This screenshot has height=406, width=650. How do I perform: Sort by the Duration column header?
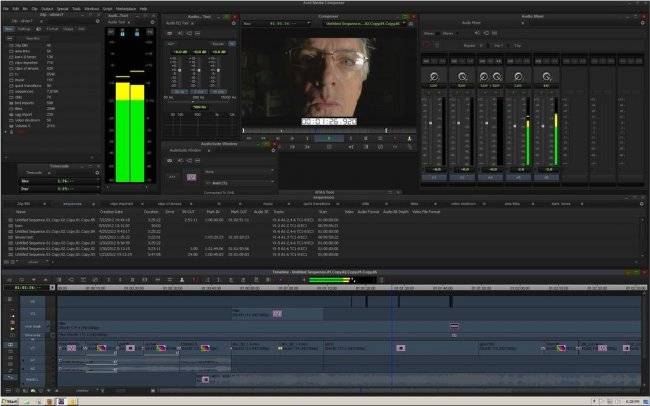151,212
